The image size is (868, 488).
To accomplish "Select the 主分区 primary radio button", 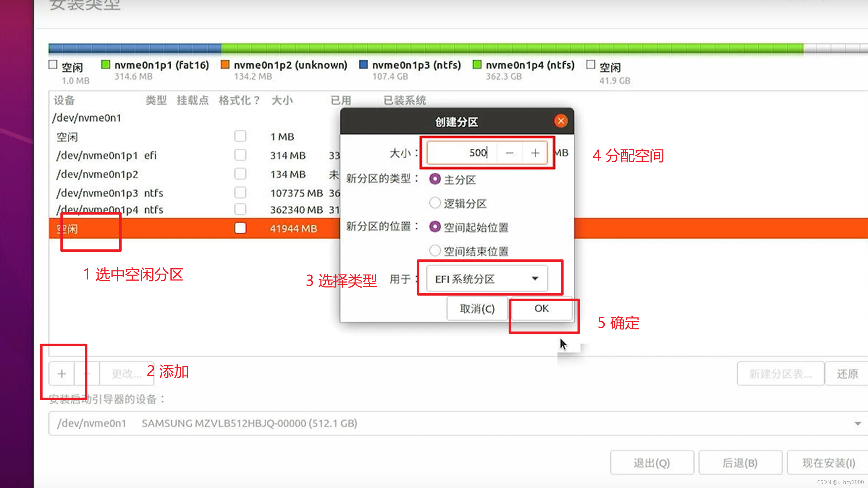I will click(x=435, y=179).
